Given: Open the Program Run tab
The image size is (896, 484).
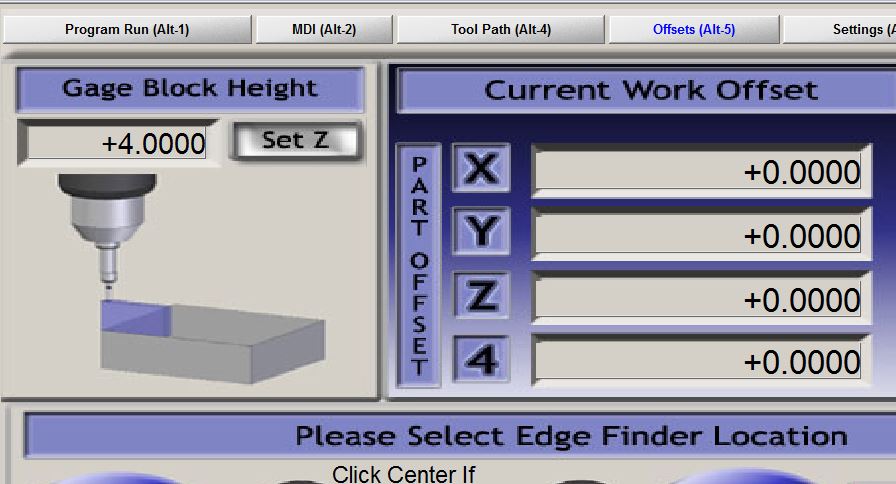Looking at the screenshot, I should (x=127, y=29).
